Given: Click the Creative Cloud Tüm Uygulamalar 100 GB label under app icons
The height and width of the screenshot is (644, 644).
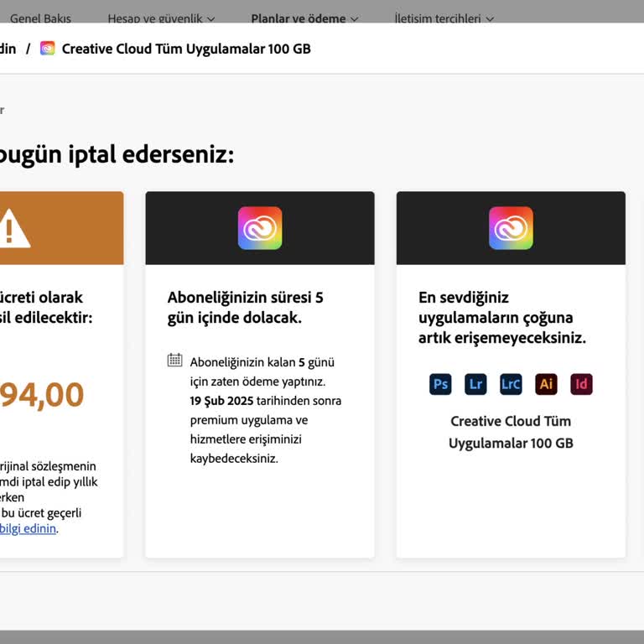Looking at the screenshot, I should click(x=511, y=432).
